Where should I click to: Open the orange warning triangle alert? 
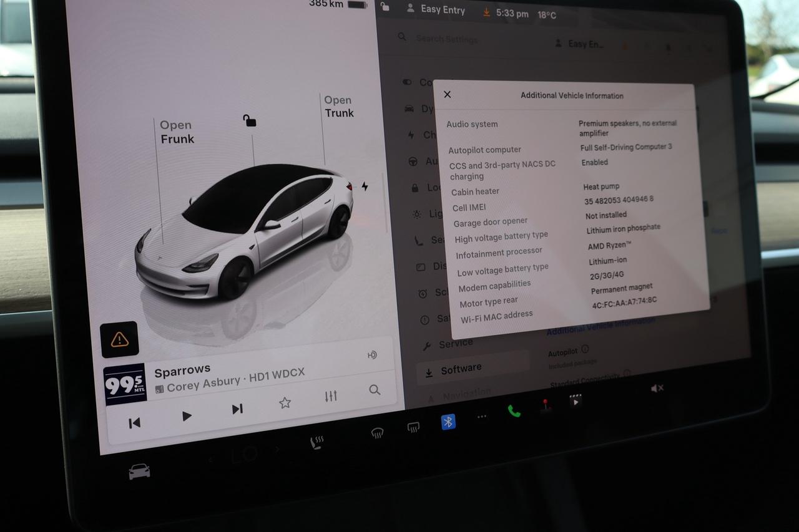click(x=119, y=339)
